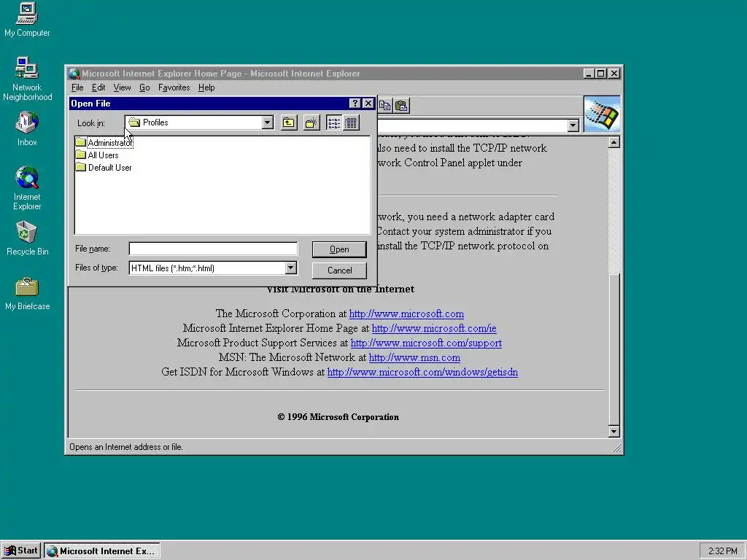This screenshot has height=560, width=747.
Task: Expand the Files of type dropdown
Action: click(290, 268)
